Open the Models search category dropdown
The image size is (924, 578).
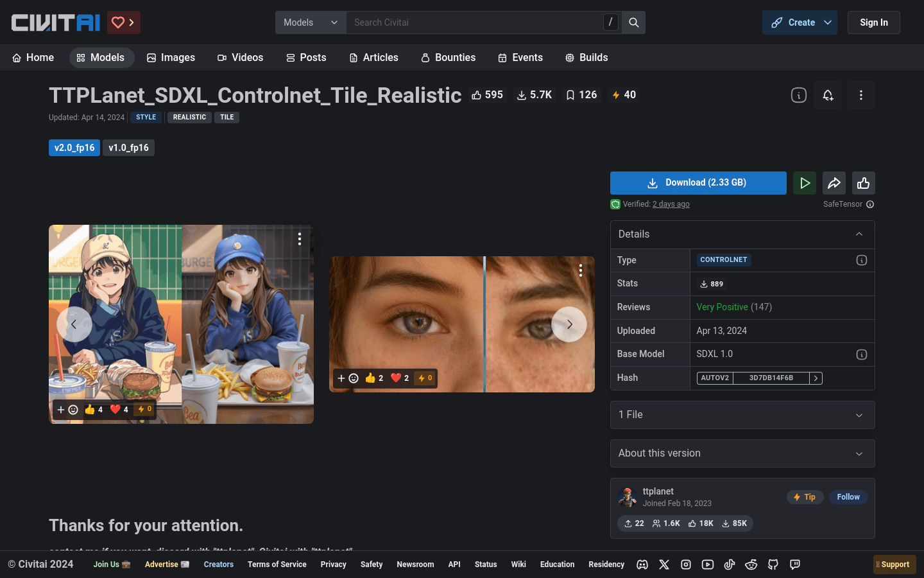click(311, 22)
